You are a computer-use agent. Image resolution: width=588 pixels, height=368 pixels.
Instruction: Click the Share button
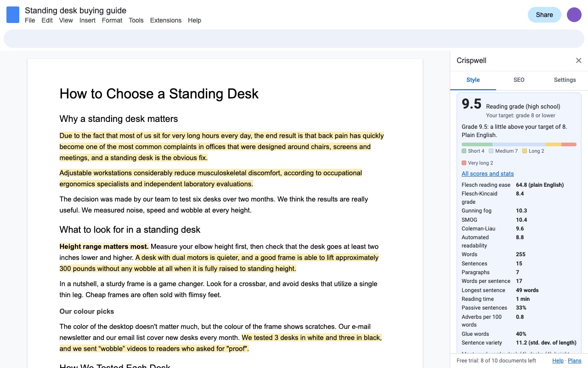pyautogui.click(x=544, y=15)
